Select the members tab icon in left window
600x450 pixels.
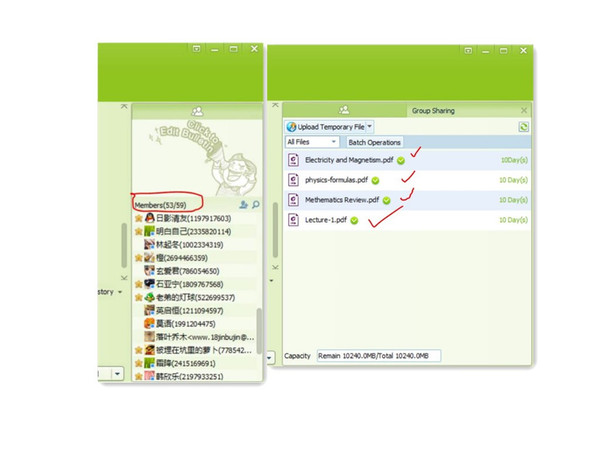click(197, 111)
